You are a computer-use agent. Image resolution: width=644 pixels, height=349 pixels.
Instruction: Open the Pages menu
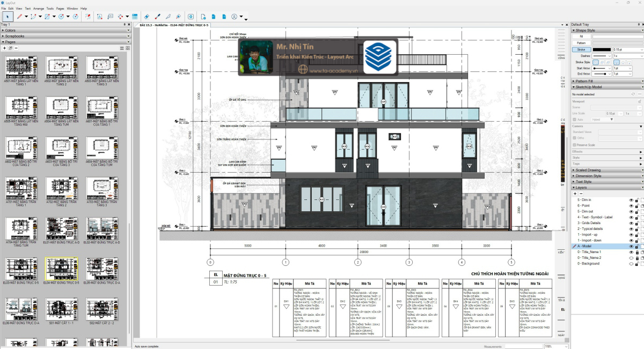60,9
